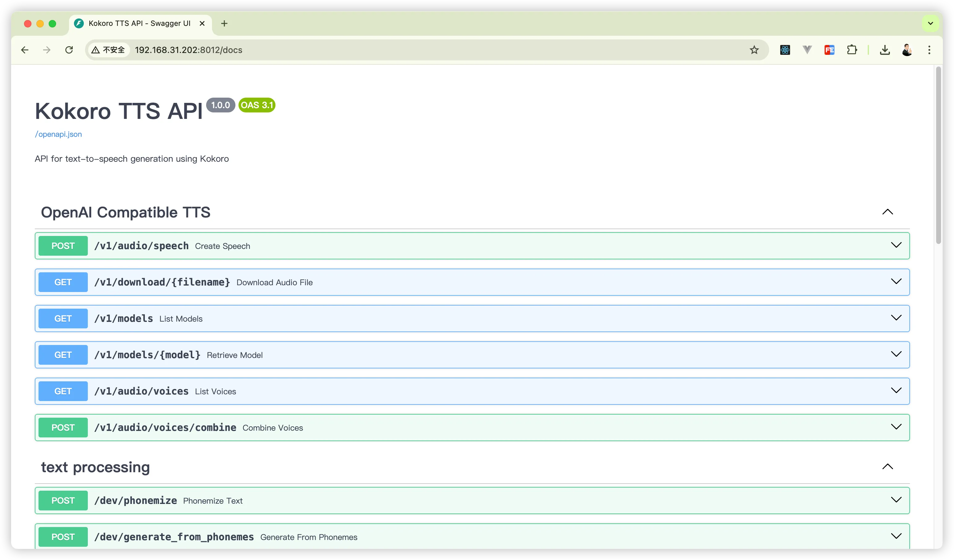This screenshot has width=954, height=560.
Task: Click the Retrieve Model summary text
Action: coord(235,355)
